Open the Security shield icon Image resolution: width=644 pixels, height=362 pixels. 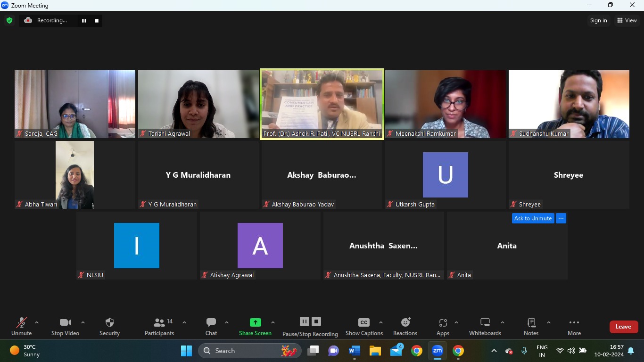[x=109, y=323]
